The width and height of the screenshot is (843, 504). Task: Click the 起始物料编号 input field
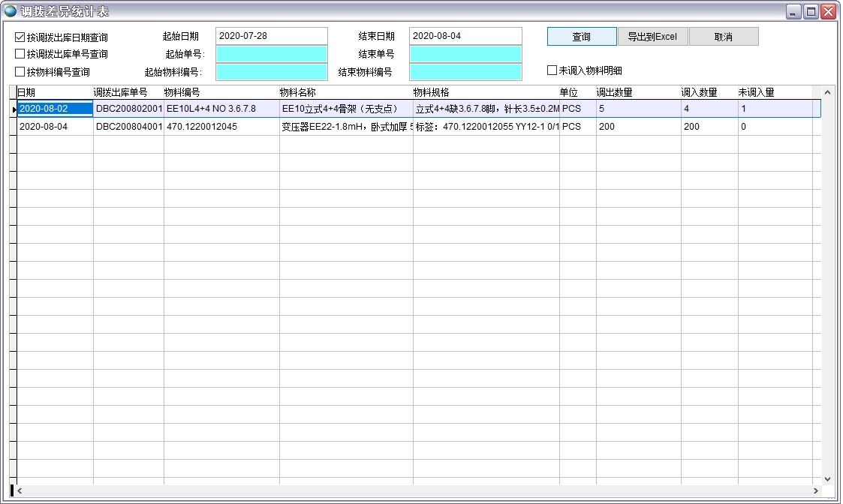(271, 72)
